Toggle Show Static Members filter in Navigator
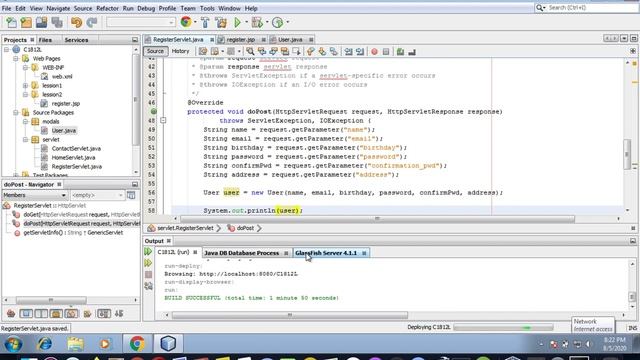This screenshot has width=640, height=360. point(41,313)
